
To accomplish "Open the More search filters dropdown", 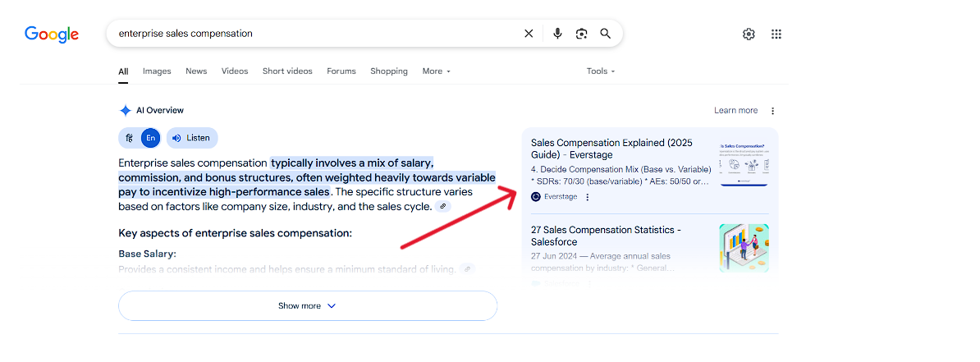I will coord(437,71).
